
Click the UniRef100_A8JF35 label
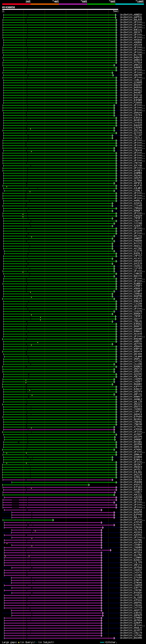tap(131, 186)
